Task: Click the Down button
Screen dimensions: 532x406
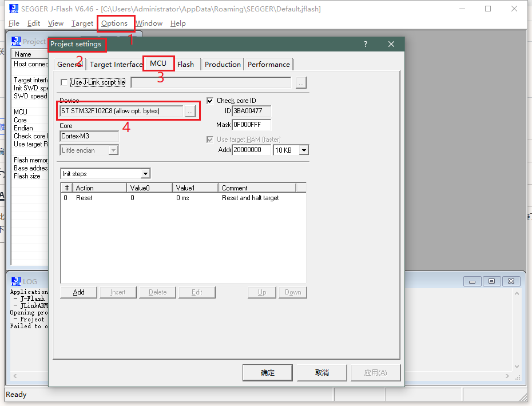Action: [x=293, y=292]
